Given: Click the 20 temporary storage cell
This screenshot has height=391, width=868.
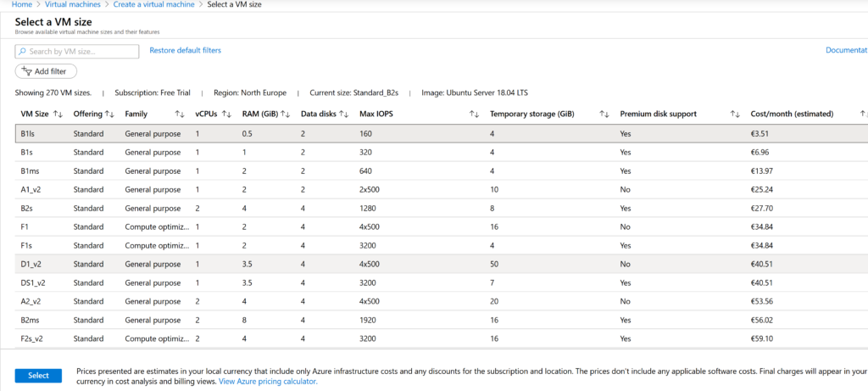Looking at the screenshot, I should coord(494,301).
